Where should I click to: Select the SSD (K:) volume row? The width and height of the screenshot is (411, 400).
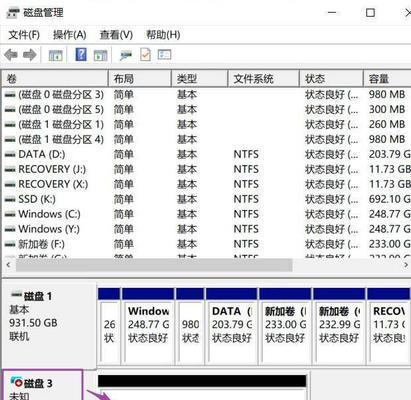click(x=207, y=199)
